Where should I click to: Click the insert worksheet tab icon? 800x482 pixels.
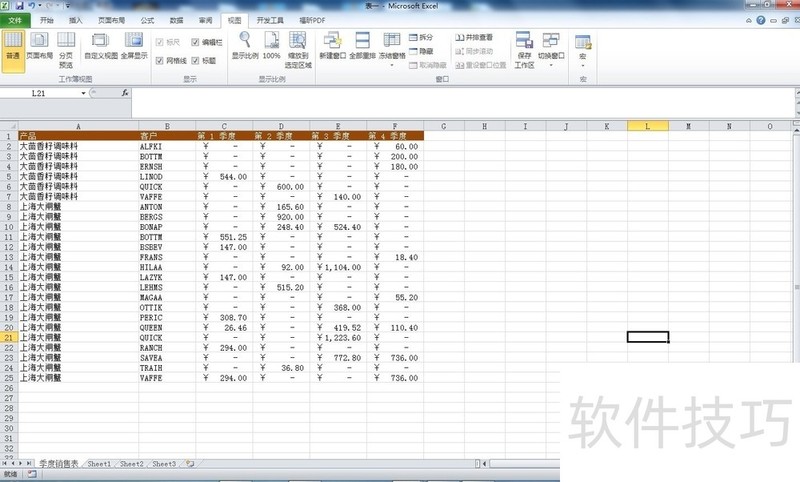pos(190,464)
